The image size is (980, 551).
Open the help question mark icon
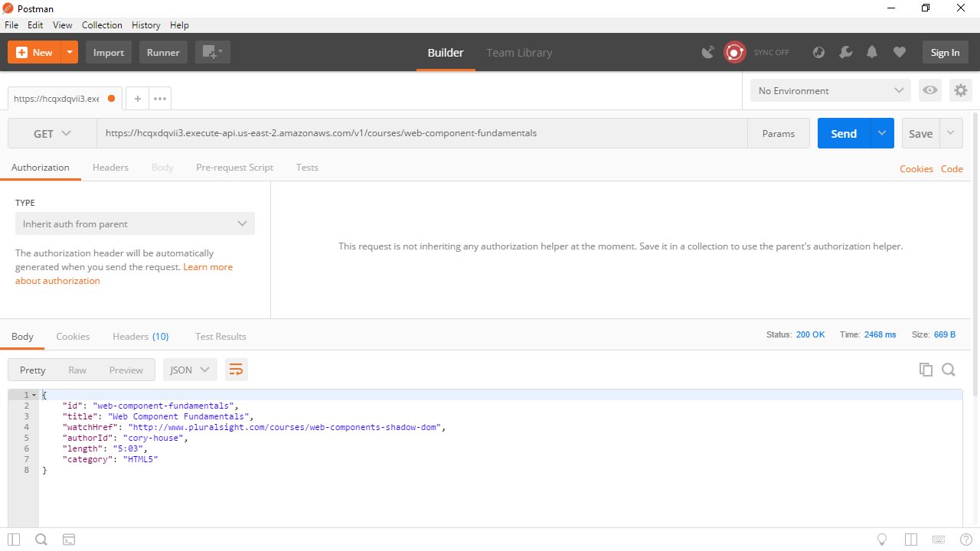(966, 540)
